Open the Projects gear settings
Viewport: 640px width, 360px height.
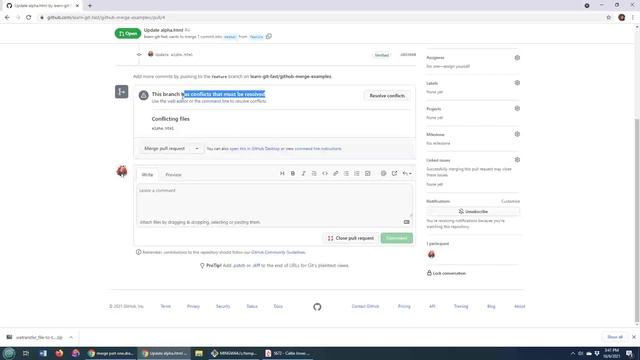click(517, 109)
